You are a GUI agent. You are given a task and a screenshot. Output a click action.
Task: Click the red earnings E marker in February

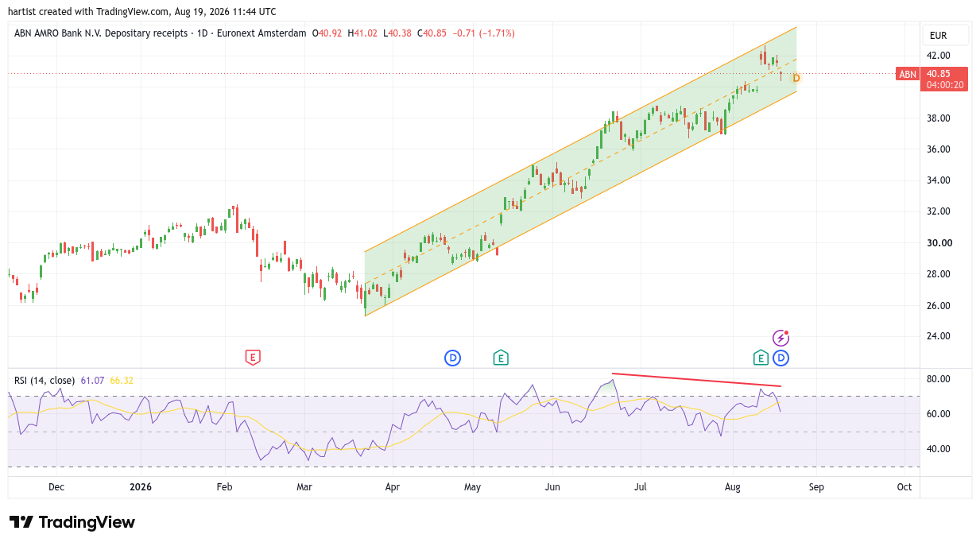pyautogui.click(x=253, y=358)
